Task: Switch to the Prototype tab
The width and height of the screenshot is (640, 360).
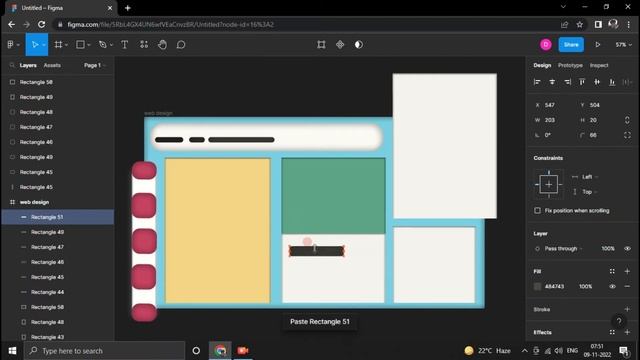Action: tap(570, 65)
